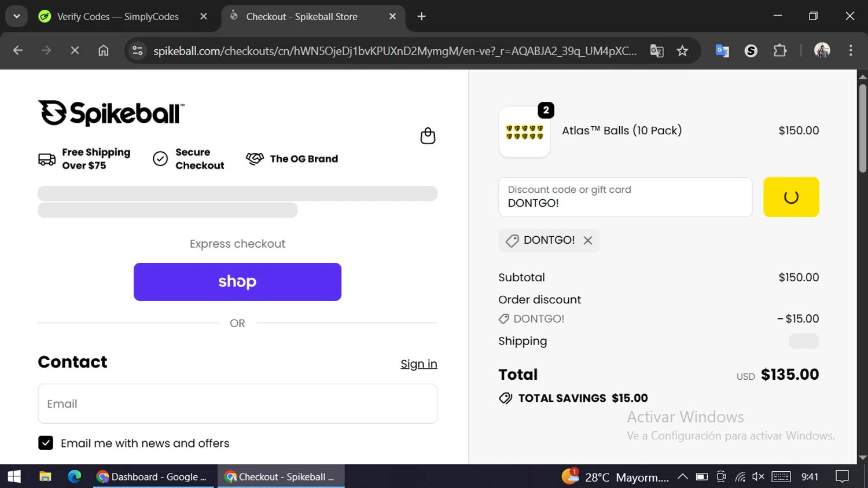Open the Google Translate extension
This screenshot has height=488, width=868.
[722, 50]
